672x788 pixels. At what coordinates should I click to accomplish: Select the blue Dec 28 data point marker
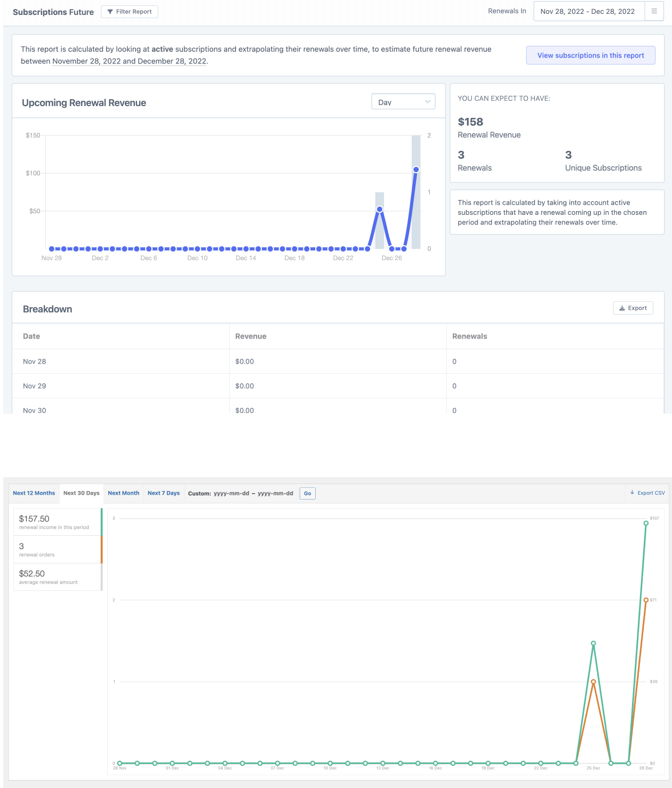[416, 169]
